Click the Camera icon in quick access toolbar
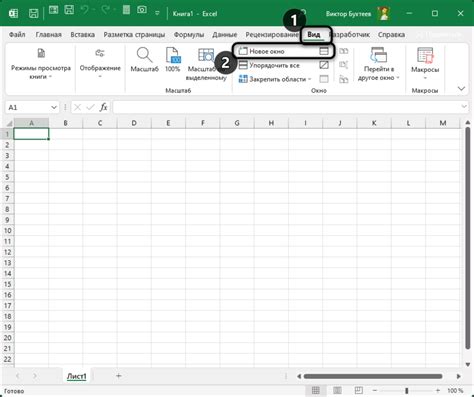The width and height of the screenshot is (474, 397). tap(142, 10)
